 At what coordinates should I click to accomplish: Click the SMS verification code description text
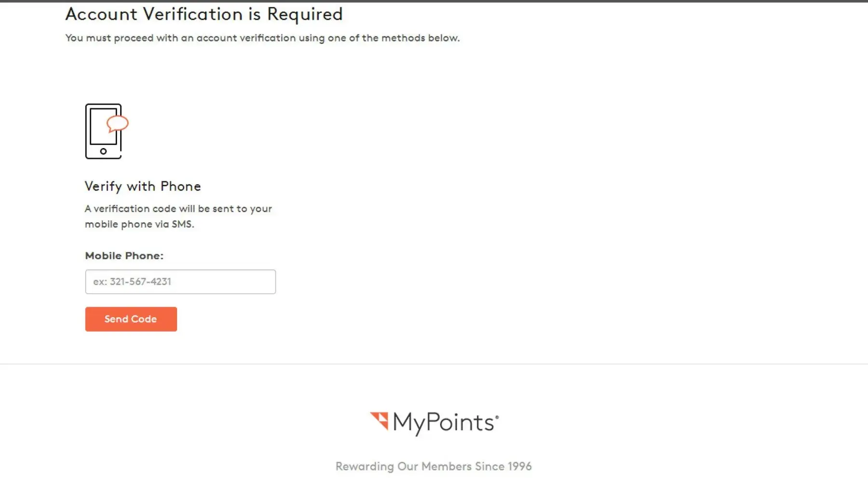pos(178,216)
